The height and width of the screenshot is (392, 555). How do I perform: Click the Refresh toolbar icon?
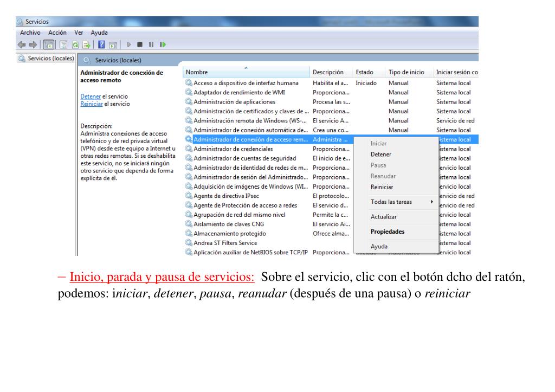(x=75, y=44)
